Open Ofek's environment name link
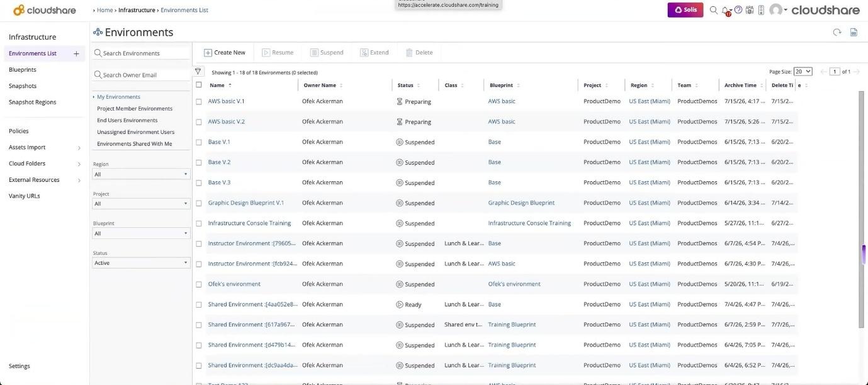The width and height of the screenshot is (868, 385). pos(234,284)
